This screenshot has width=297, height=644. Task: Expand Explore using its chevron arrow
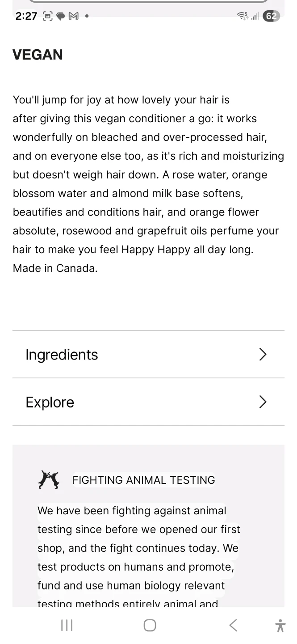[x=263, y=402]
